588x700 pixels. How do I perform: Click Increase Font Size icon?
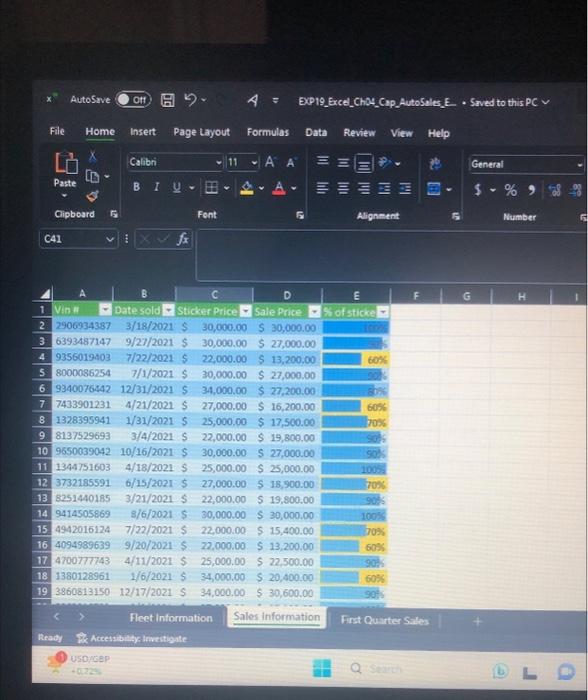270,162
